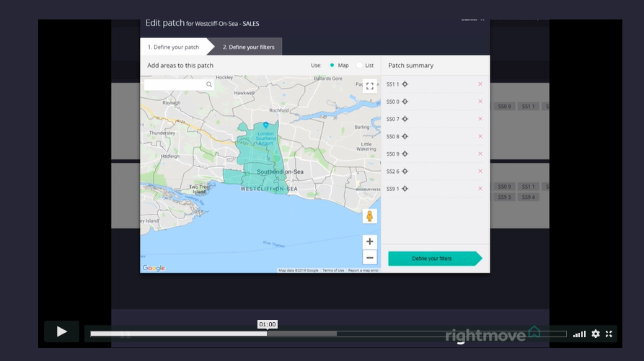Viewport: 644px width, 361px height.
Task: Remove SS2 6 from patch summary
Action: pyautogui.click(x=480, y=171)
